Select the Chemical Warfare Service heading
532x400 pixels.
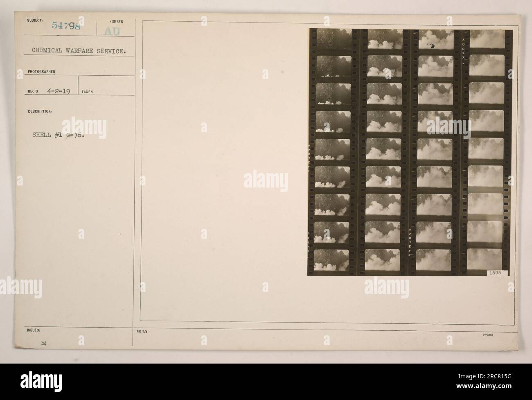[x=79, y=52]
